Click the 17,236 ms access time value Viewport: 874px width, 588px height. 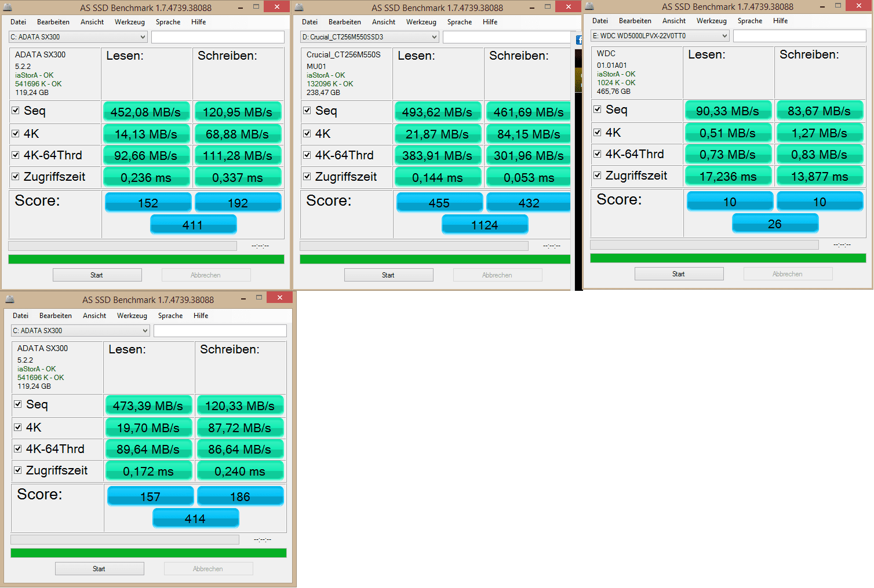coord(728,176)
